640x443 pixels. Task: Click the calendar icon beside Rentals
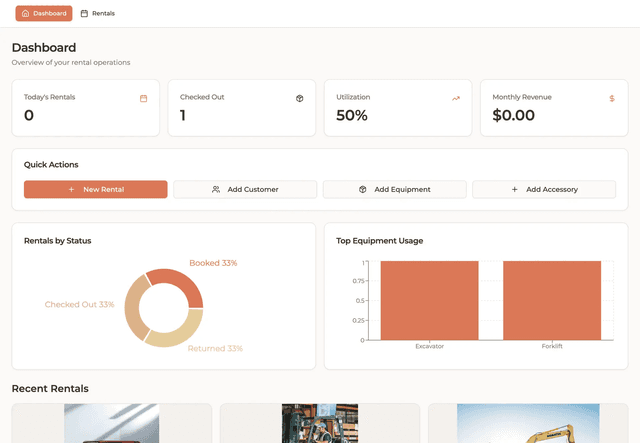84,14
